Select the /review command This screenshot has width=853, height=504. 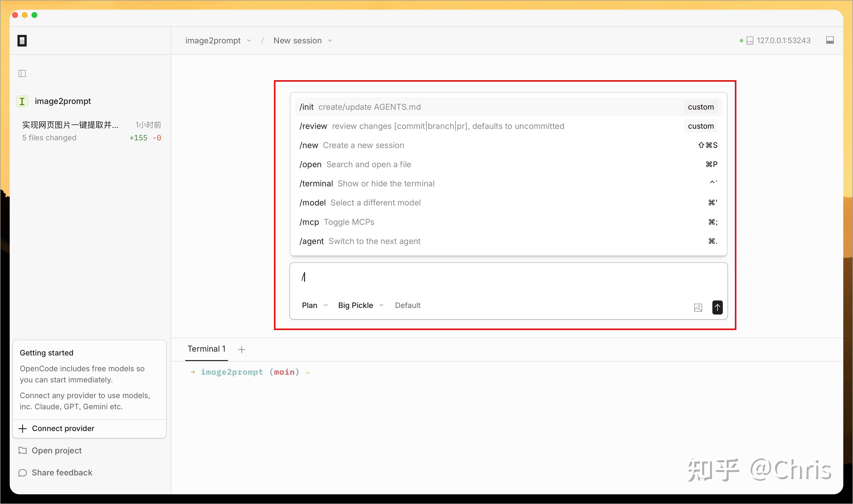pos(508,126)
